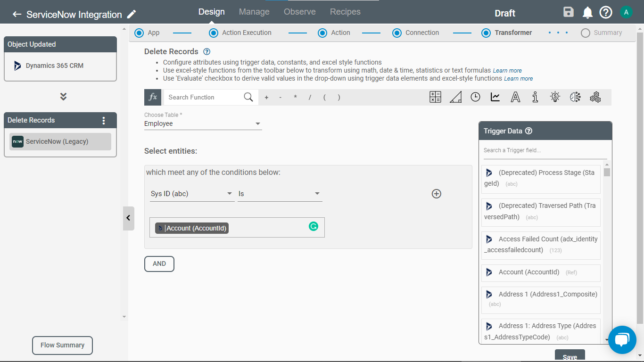Select ServiceNow (Legacy) action card
The width and height of the screenshot is (644, 362).
(x=60, y=141)
